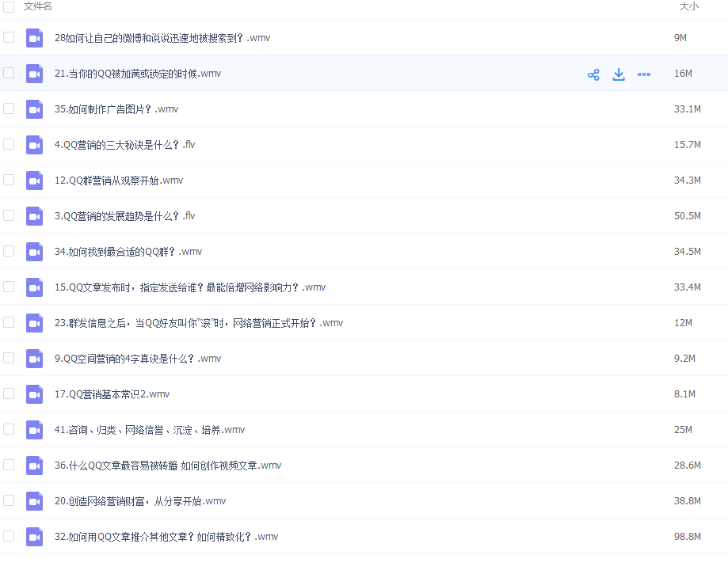Click the 50.5M size value

pos(687,216)
